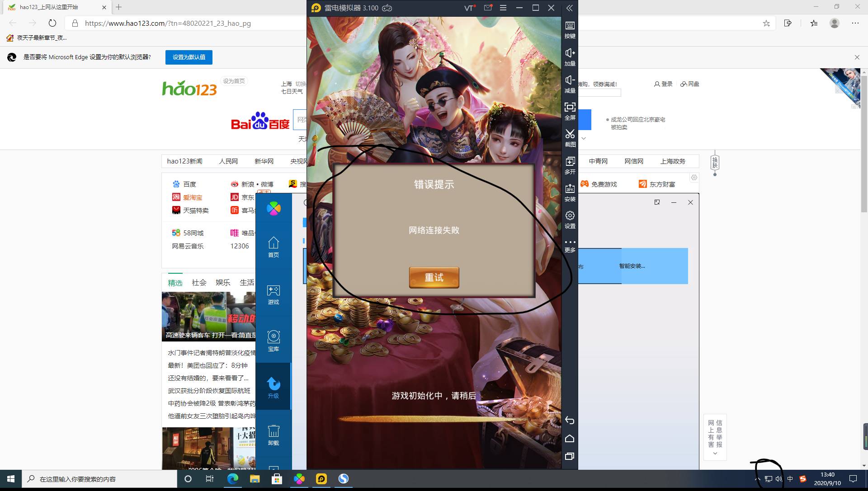868x491 pixels.
Task: Open the 游戏 tab in blue sidebar
Action: (274, 295)
